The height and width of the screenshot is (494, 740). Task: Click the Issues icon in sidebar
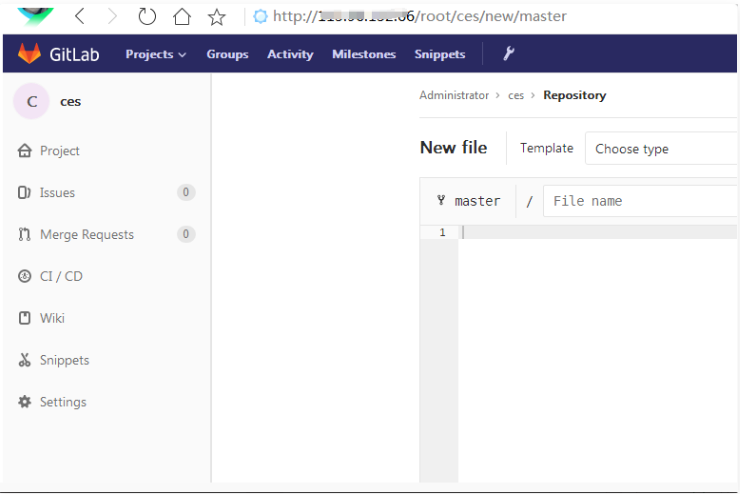click(25, 193)
